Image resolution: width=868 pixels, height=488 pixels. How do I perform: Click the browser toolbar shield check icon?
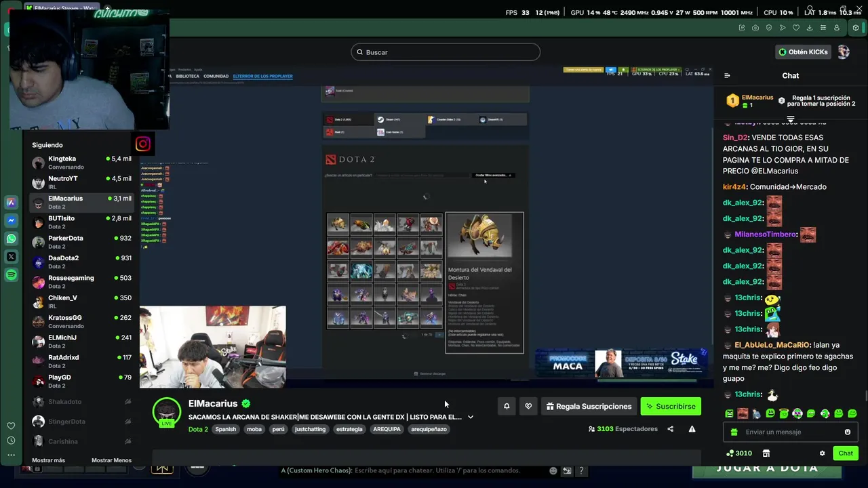[x=769, y=28]
